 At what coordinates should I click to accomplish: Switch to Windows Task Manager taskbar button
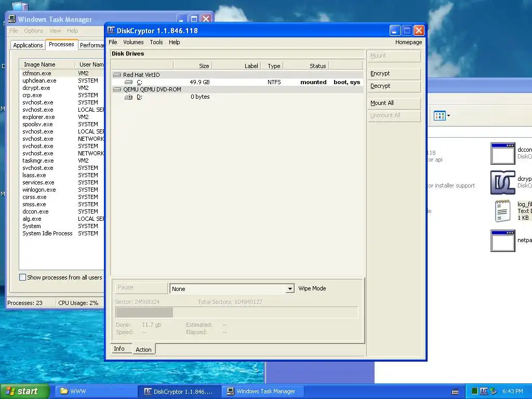262,391
